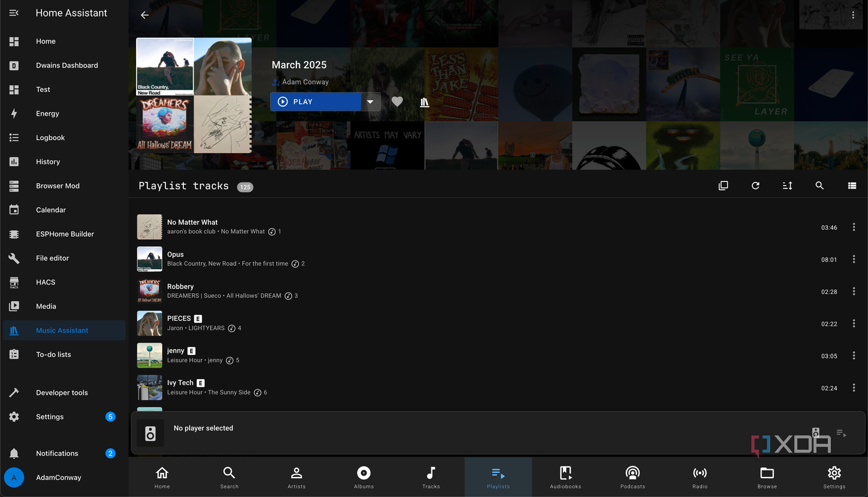Open Music Assistant Settings tab
This screenshot has height=497, width=868.
click(x=834, y=477)
